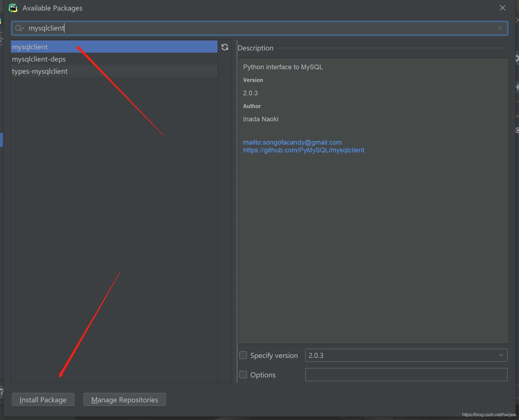Click the Specify version label
The height and width of the screenshot is (420, 519).
274,355
